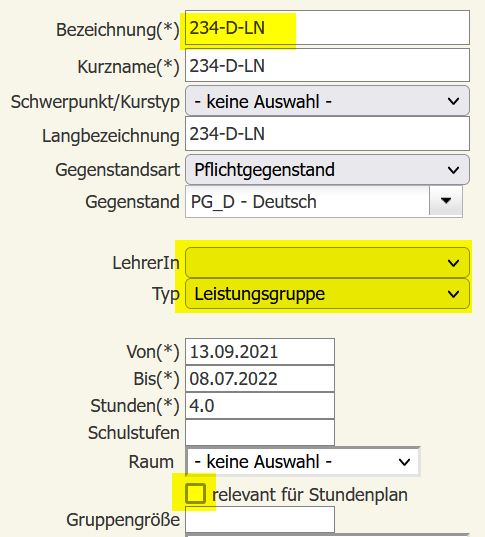This screenshot has height=537, width=485.
Task: Click the Gegenstand combo box arrow button
Action: tap(446, 201)
